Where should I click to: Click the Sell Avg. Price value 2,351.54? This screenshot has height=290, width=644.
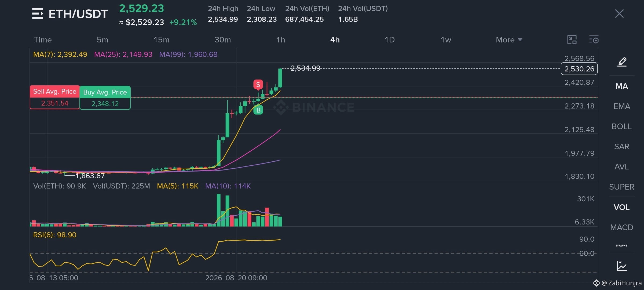pos(55,103)
